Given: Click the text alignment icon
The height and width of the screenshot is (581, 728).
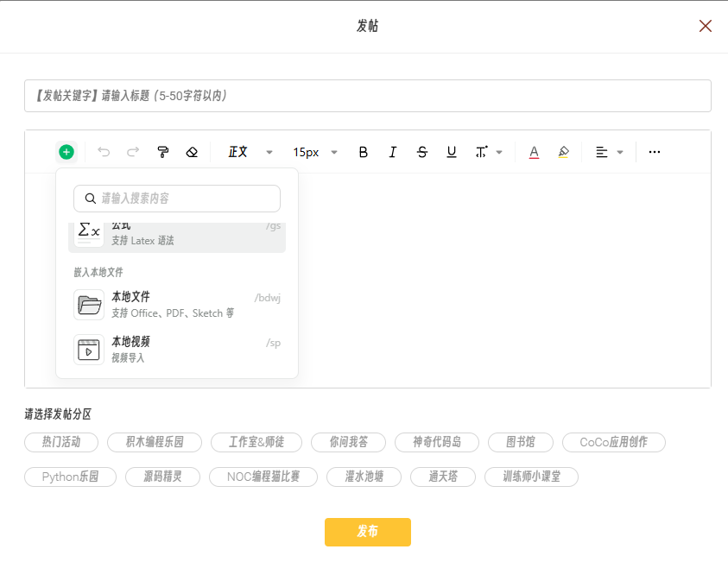Looking at the screenshot, I should coord(602,152).
